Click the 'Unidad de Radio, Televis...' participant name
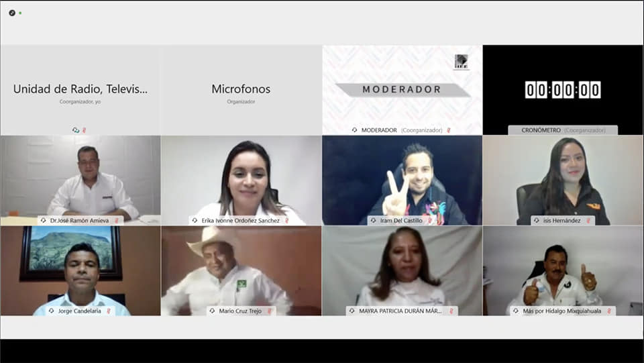 [80, 89]
